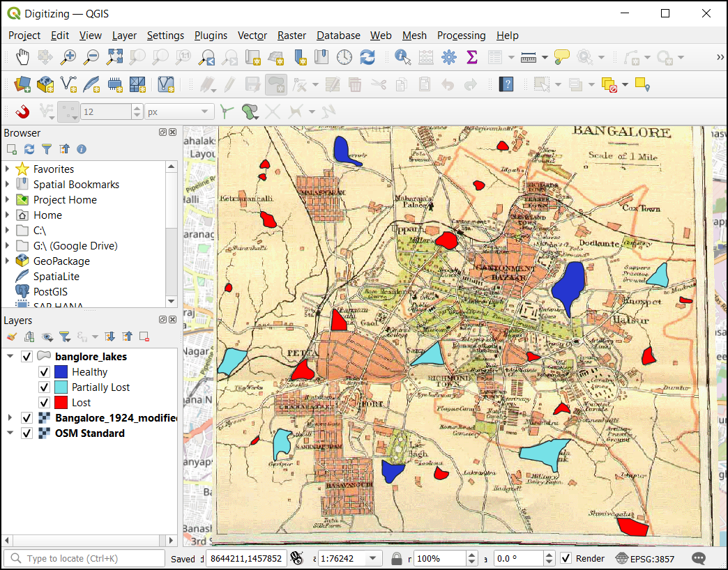728x570 pixels.
Task: Expand the Favorites browser item
Action: pos(8,169)
